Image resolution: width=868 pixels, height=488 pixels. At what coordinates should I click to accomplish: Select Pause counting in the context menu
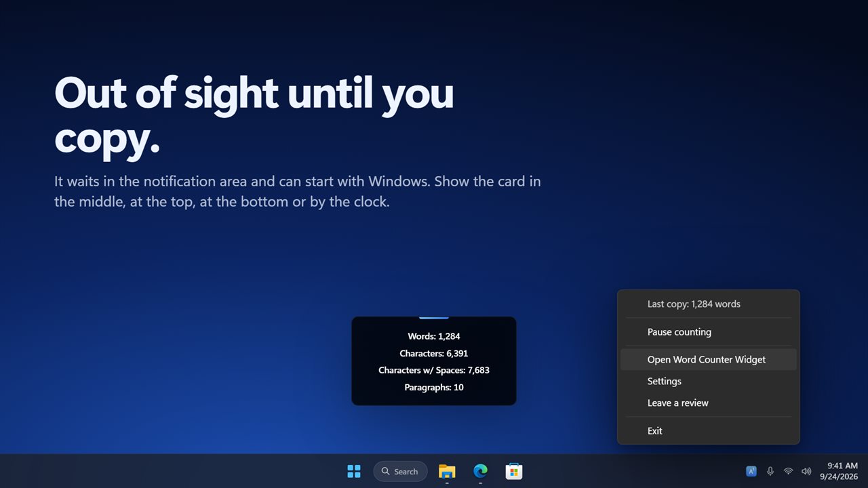709,332
